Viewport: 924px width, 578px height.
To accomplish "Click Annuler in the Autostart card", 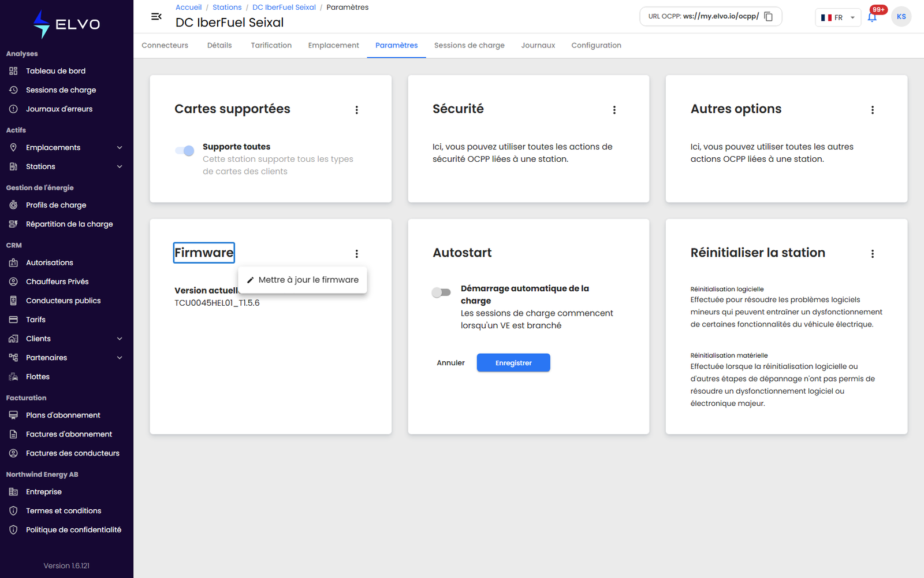I will point(450,363).
